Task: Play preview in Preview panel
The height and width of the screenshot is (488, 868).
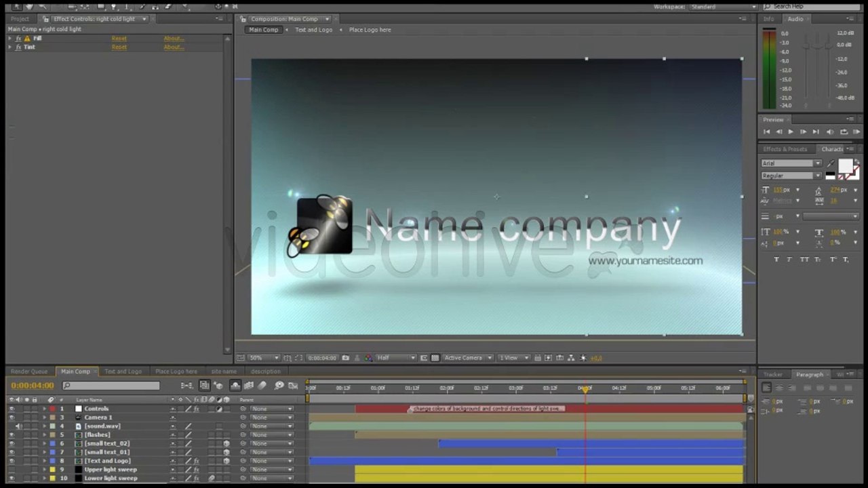Action: click(791, 132)
